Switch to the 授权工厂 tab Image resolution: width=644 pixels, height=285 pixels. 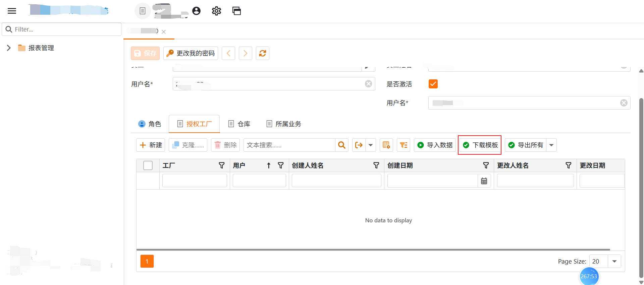click(194, 124)
